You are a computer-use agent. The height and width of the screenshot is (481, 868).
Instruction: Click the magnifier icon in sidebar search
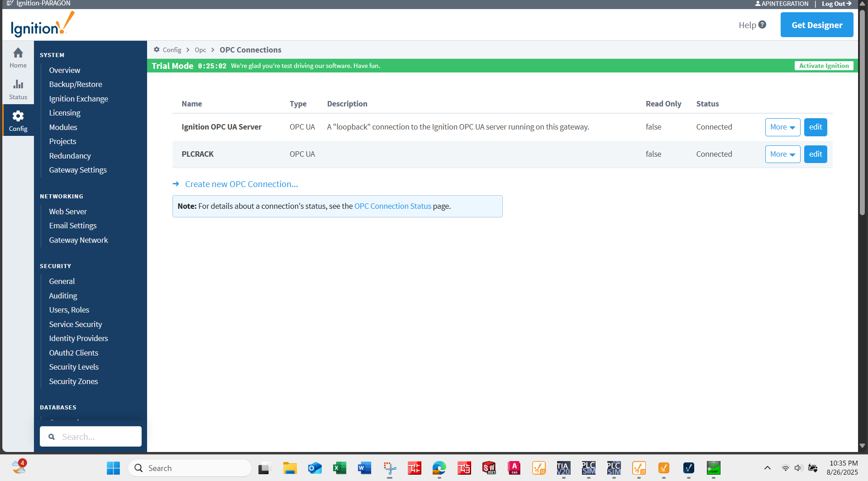coord(52,437)
